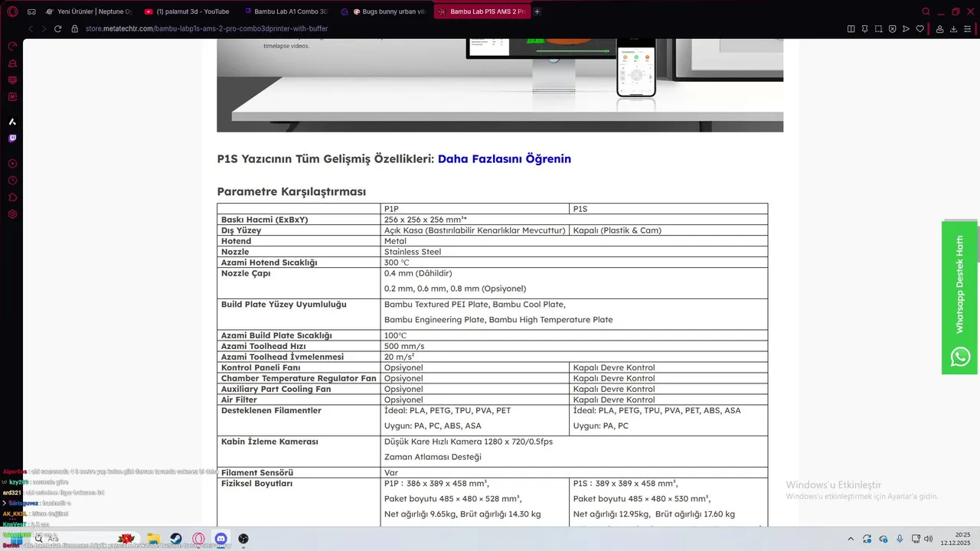This screenshot has width=980, height=551.
Task: Click the Stainless Steel nozzle value
Action: [413, 252]
